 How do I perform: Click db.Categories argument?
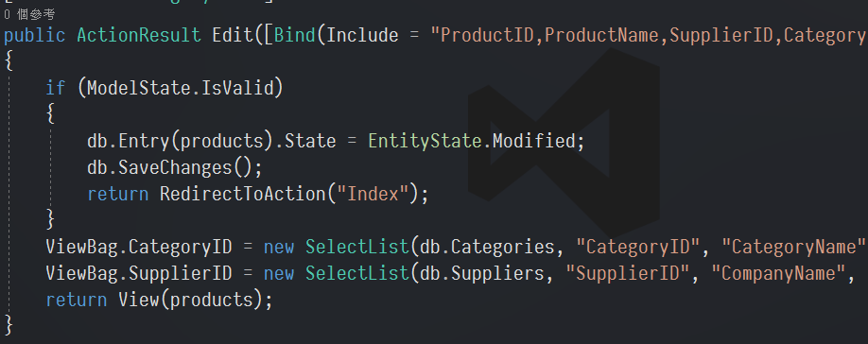pyautogui.click(x=488, y=247)
